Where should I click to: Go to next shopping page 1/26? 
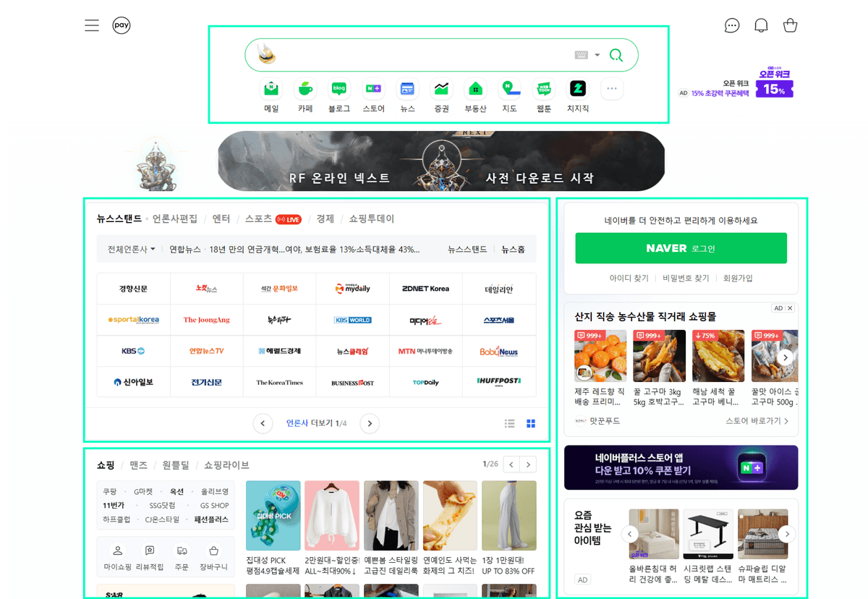point(529,464)
